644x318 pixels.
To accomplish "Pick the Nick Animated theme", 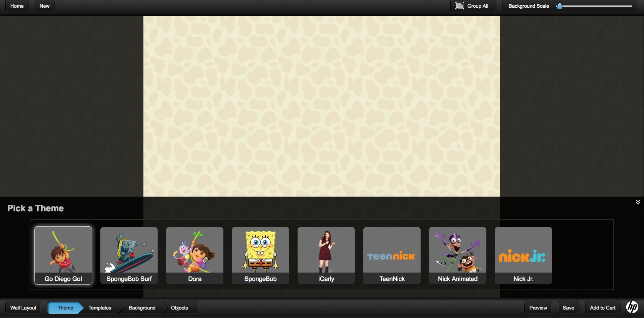I will [x=458, y=255].
